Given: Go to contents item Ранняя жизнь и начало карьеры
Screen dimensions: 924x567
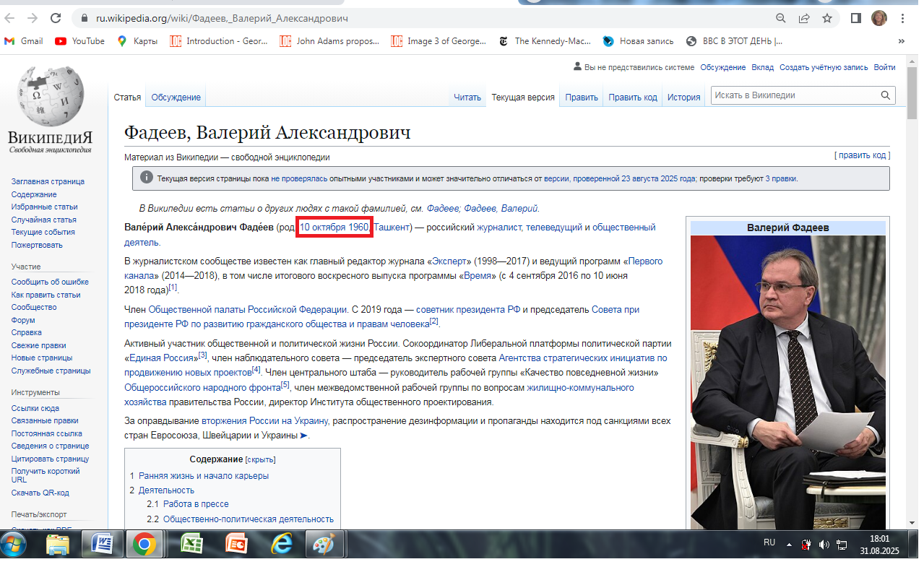Looking at the screenshot, I should pyautogui.click(x=204, y=476).
